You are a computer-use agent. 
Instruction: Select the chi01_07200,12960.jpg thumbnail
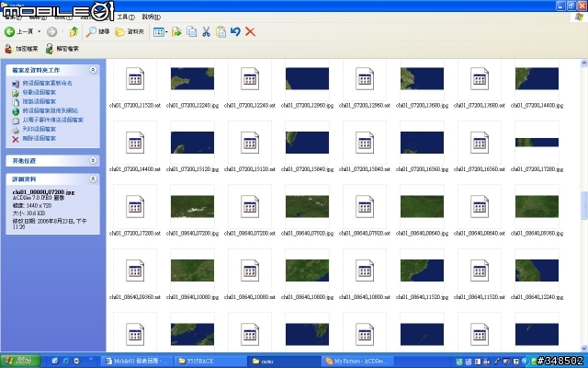[307, 78]
